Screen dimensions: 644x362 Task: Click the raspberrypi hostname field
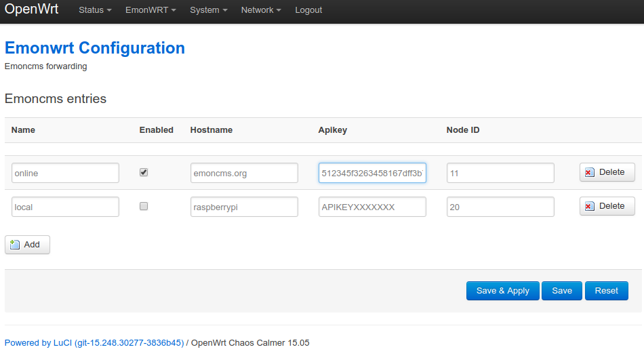pyautogui.click(x=244, y=207)
